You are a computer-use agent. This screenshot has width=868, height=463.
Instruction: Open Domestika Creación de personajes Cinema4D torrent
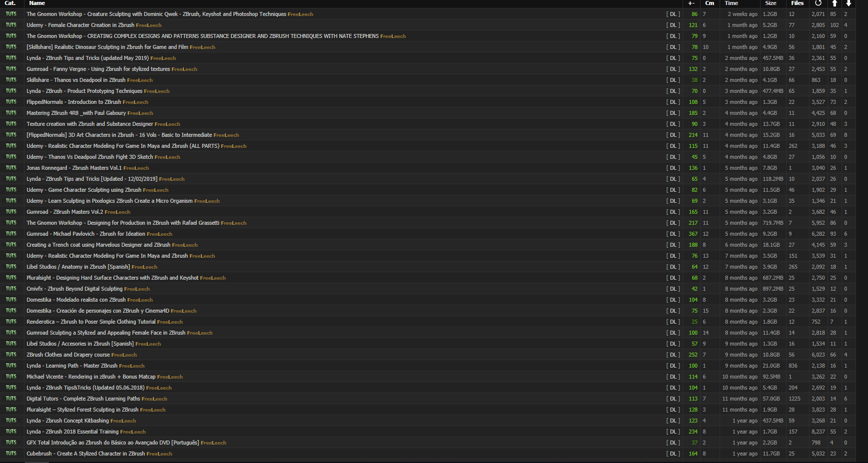98,311
